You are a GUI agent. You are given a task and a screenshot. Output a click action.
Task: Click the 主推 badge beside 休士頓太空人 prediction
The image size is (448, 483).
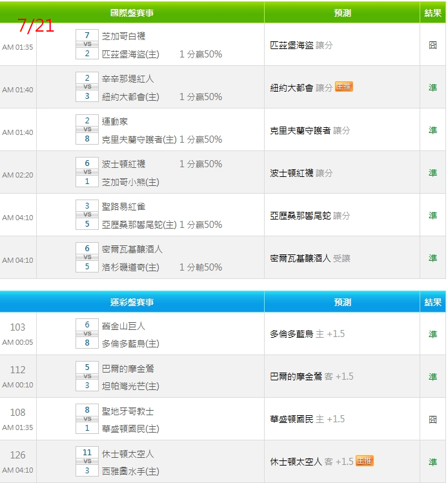click(x=365, y=461)
